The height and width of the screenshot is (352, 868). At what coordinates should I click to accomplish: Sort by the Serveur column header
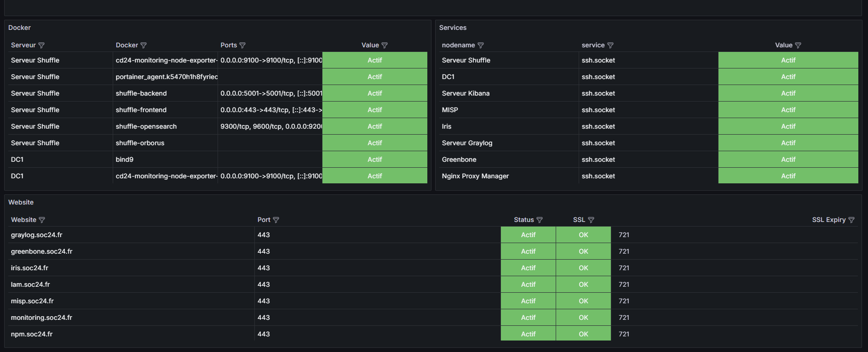(23, 45)
